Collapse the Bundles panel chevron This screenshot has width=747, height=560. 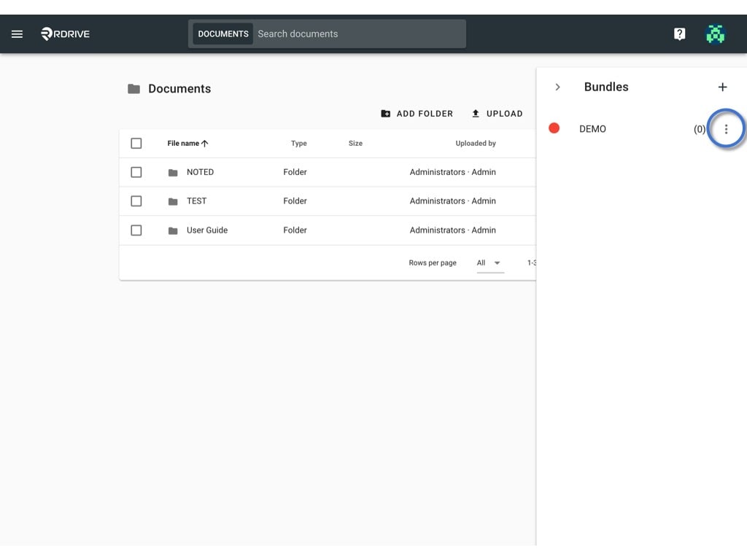[x=557, y=87]
